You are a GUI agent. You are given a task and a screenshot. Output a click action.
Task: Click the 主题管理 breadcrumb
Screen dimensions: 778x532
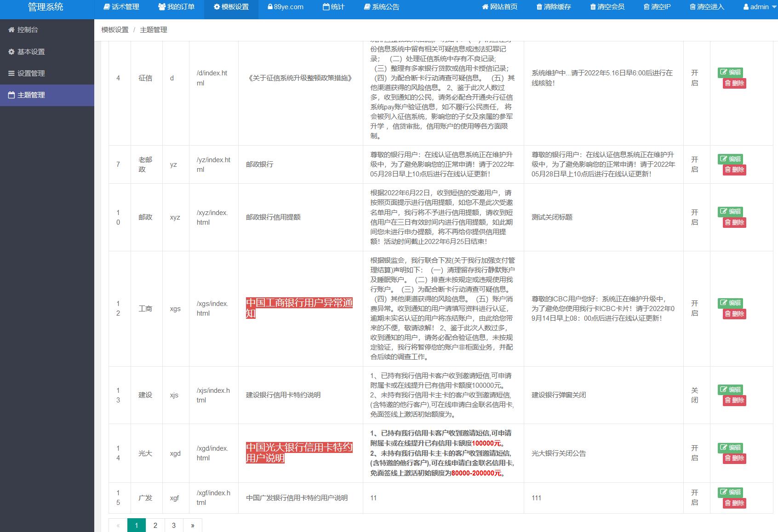coord(154,30)
